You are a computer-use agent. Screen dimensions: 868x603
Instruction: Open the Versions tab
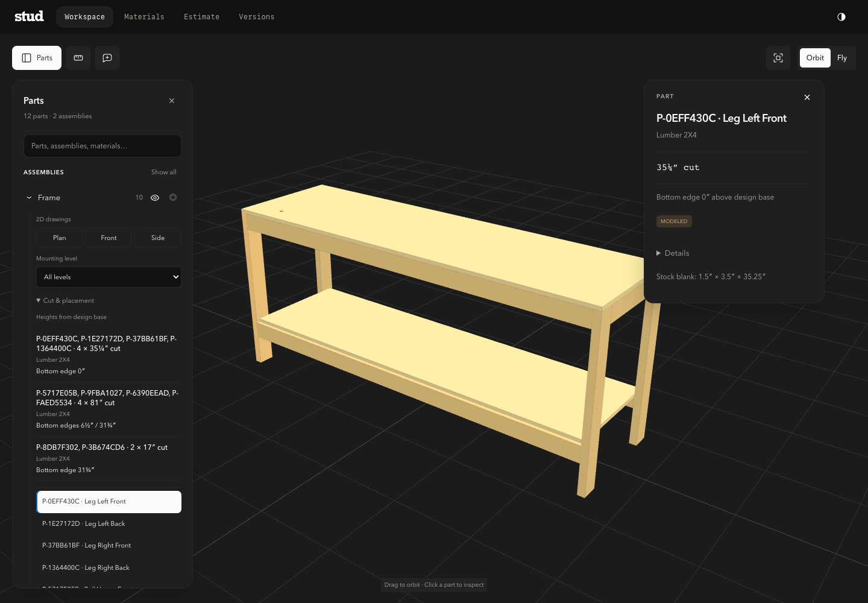(257, 17)
